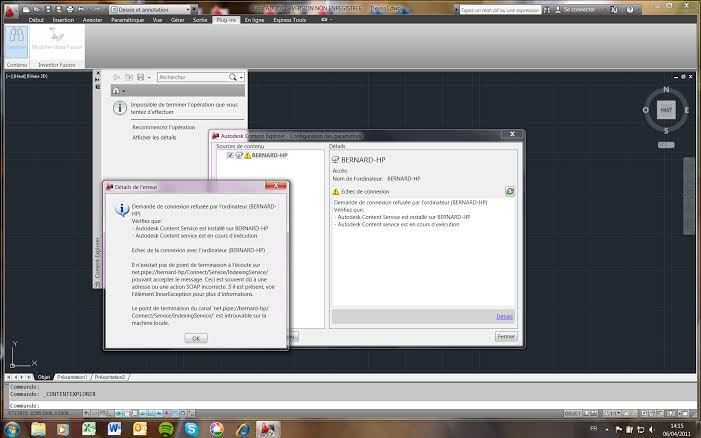Image resolution: width=701 pixels, height=438 pixels.
Task: Click the Détails link in configuration dialog
Action: [x=504, y=316]
